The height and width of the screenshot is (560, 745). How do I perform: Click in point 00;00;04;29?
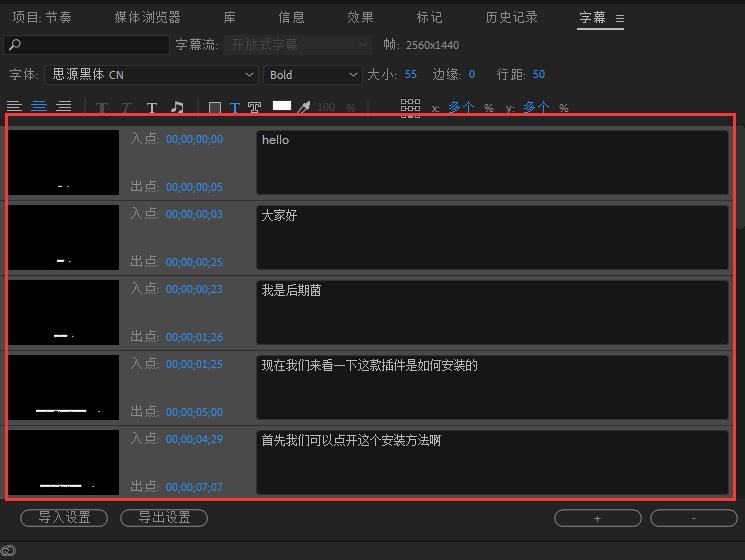pos(194,439)
